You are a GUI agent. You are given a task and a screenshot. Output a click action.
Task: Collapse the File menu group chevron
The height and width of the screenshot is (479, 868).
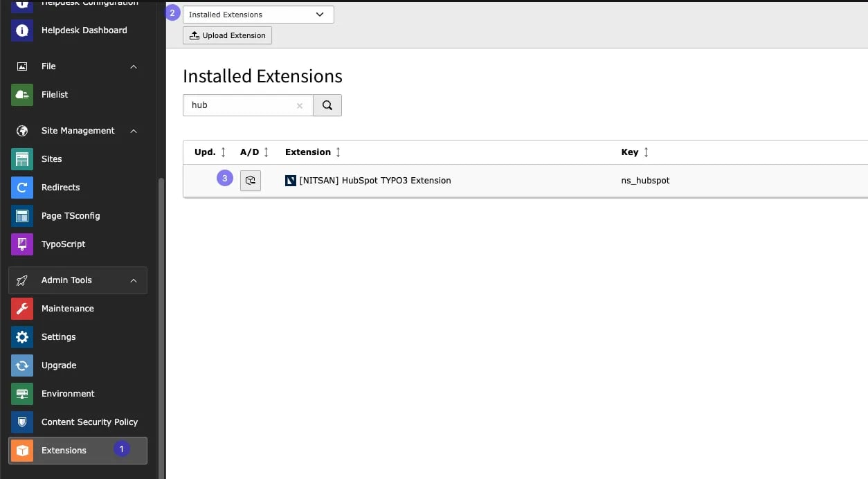pos(134,66)
